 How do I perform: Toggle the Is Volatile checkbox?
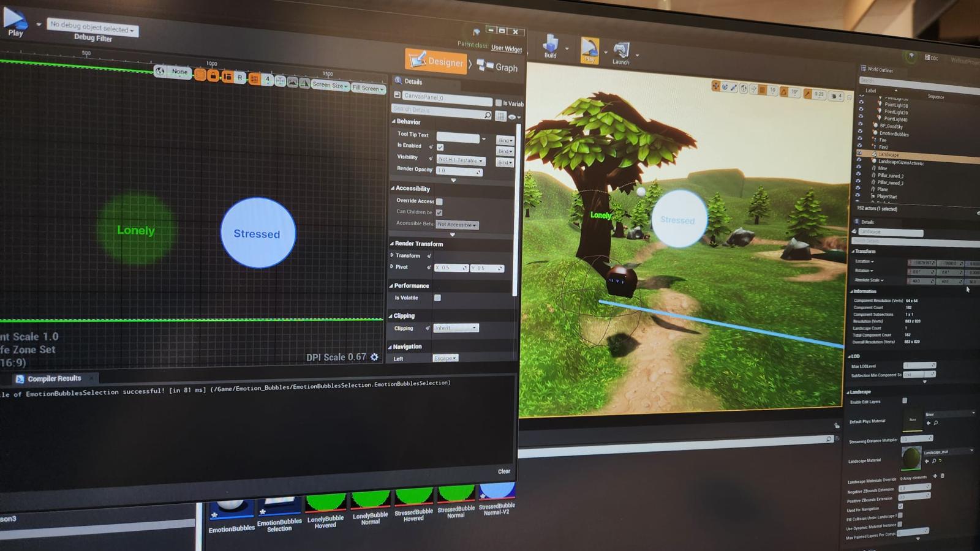437,298
